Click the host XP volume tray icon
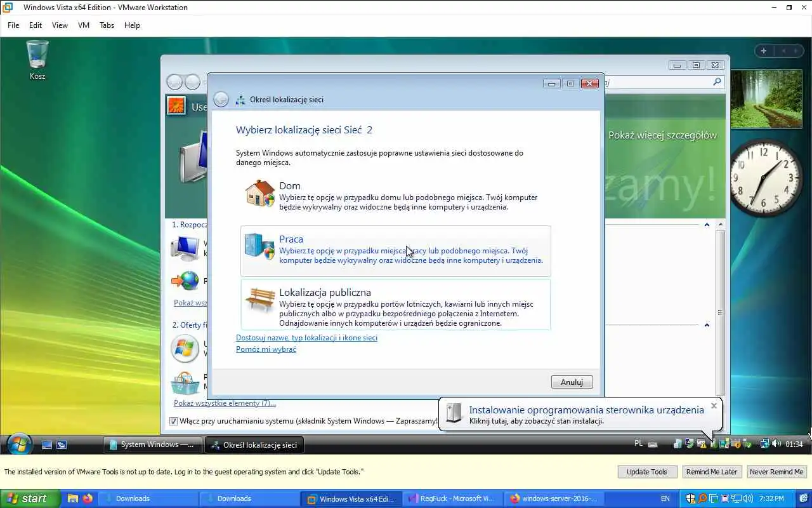The image size is (812, 508). click(x=747, y=498)
